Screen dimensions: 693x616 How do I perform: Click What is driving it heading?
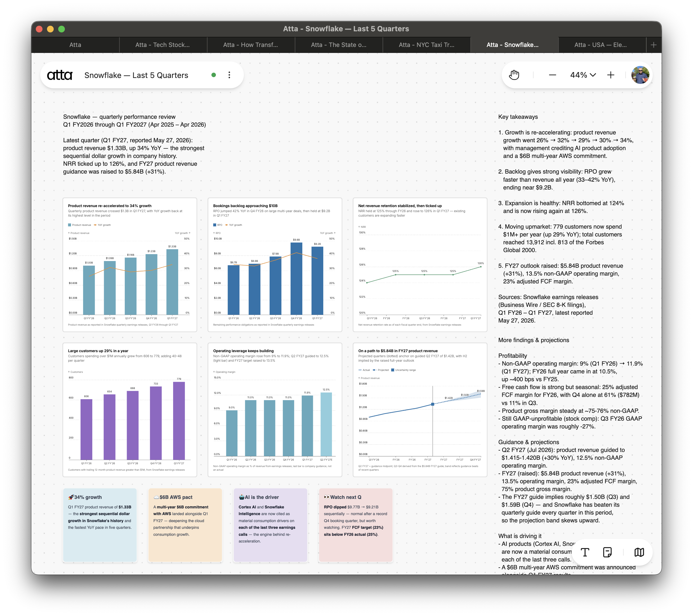pyautogui.click(x=520, y=536)
